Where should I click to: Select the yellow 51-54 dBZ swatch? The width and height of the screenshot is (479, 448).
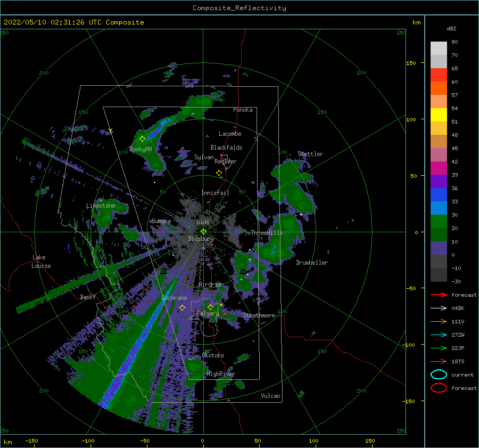click(x=439, y=115)
